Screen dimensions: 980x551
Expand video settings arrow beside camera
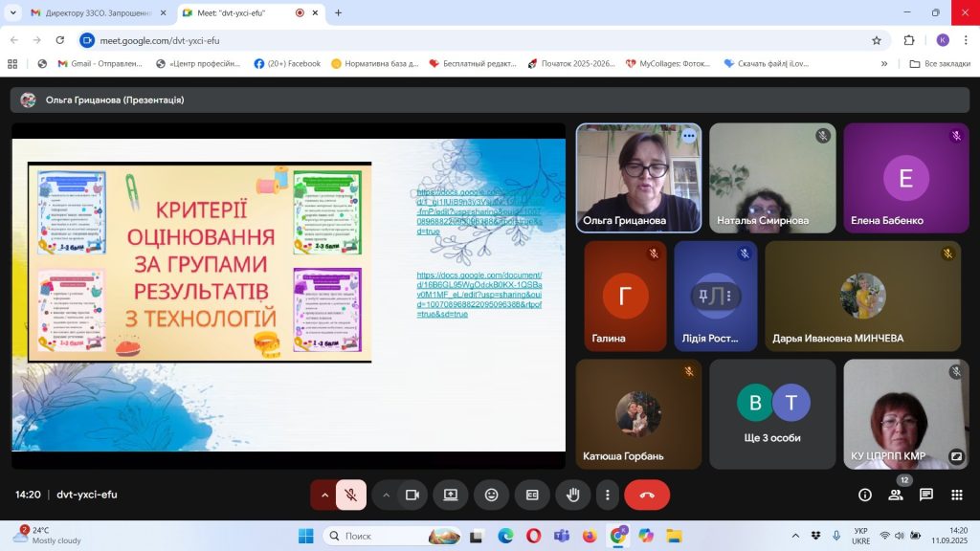click(x=386, y=495)
